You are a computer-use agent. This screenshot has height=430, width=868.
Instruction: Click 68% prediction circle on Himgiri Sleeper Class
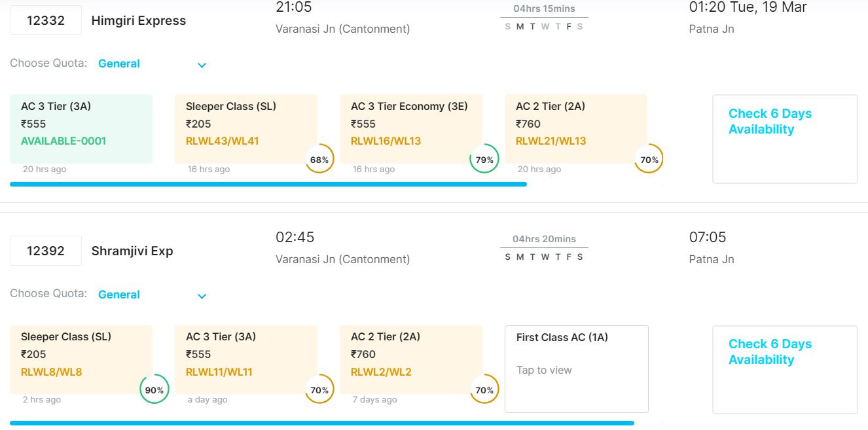click(x=319, y=159)
